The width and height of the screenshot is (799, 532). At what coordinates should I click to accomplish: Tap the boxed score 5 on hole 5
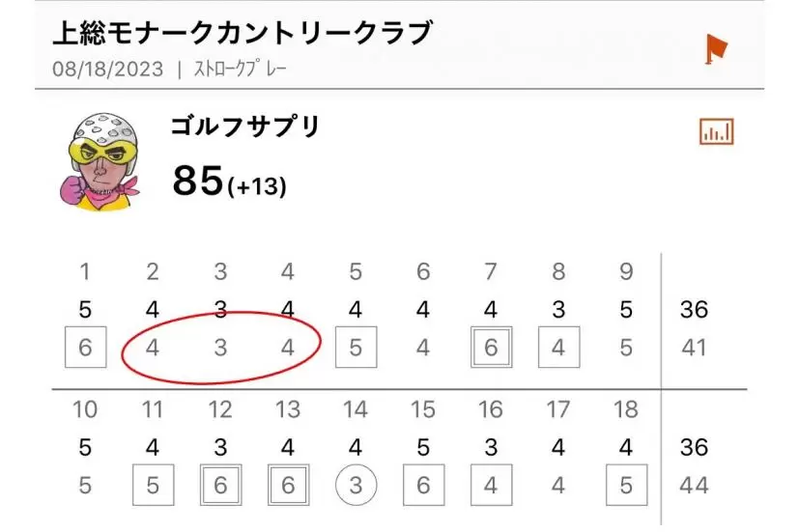(x=356, y=348)
